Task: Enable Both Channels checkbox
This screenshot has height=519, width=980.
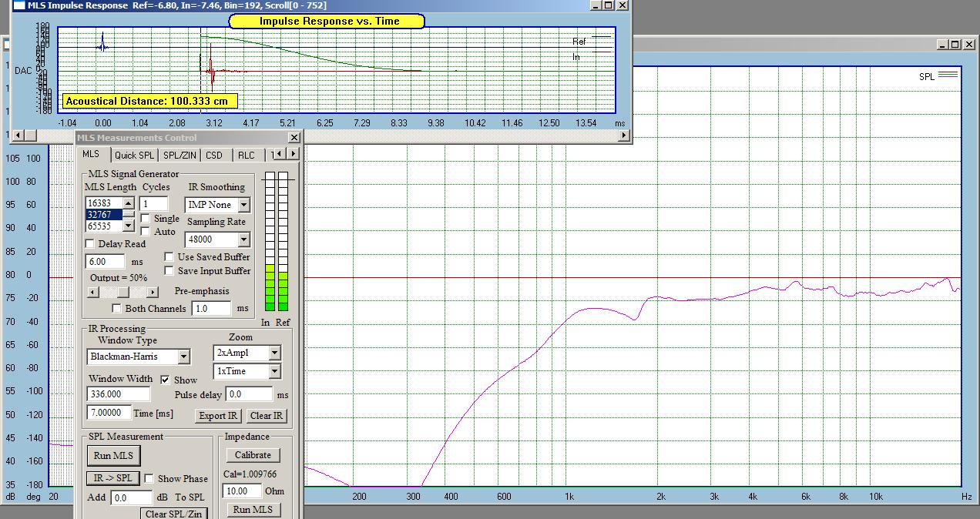Action: (117, 309)
